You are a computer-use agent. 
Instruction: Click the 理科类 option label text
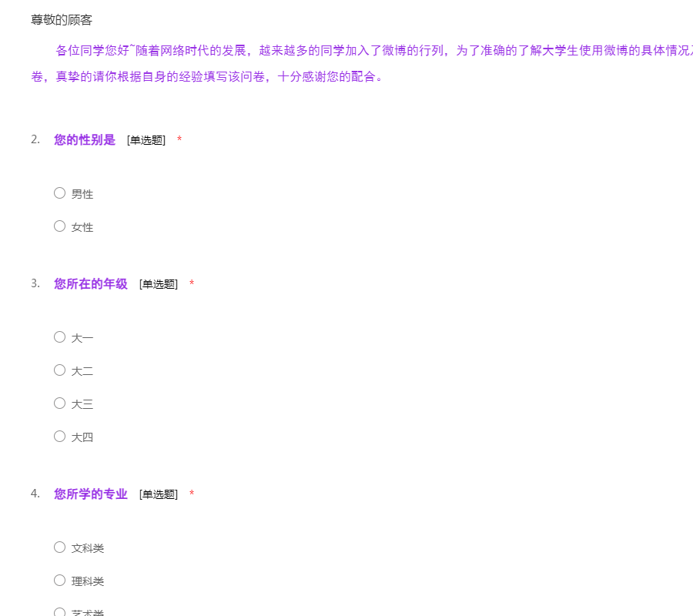click(x=88, y=581)
